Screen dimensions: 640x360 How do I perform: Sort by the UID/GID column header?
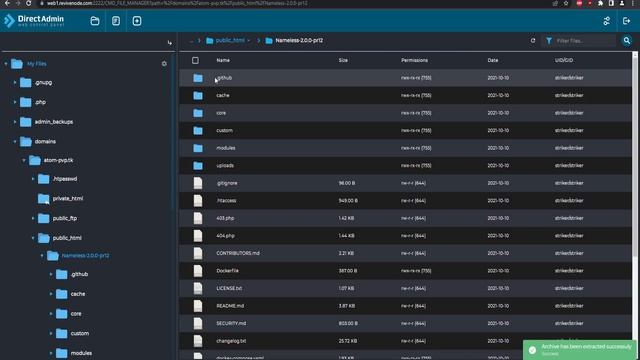(x=564, y=60)
